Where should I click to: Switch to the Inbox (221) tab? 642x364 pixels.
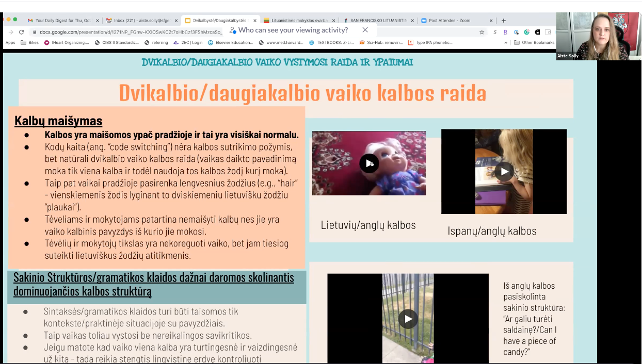click(x=141, y=21)
